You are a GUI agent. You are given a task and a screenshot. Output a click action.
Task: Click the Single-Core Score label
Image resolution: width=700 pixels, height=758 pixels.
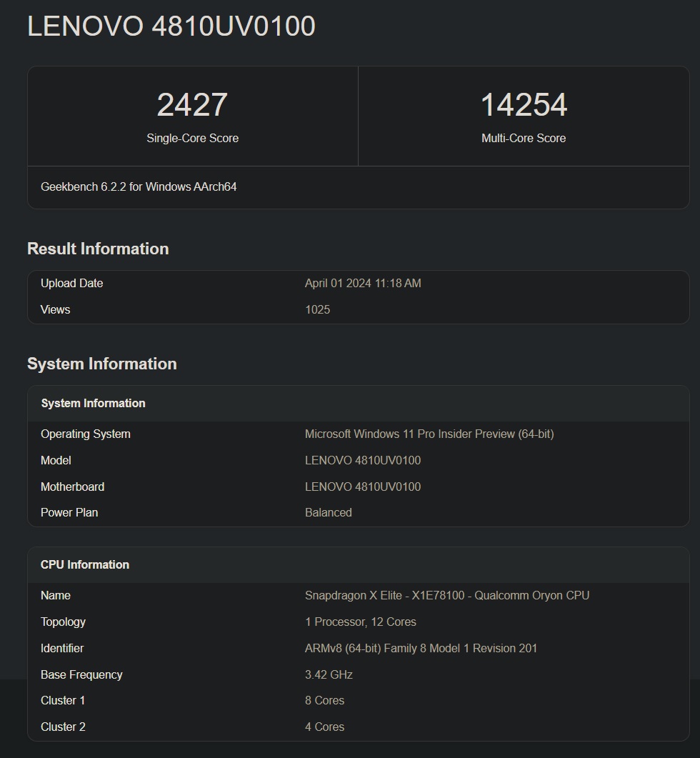tap(192, 139)
